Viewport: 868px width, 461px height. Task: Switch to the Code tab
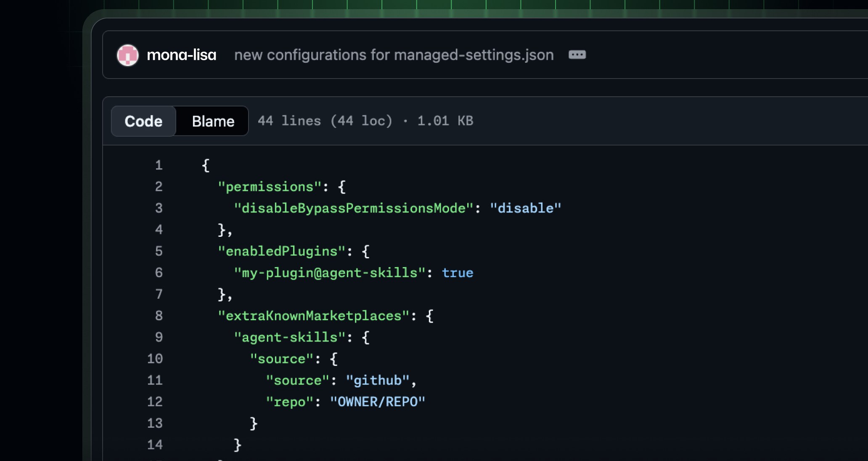143,121
